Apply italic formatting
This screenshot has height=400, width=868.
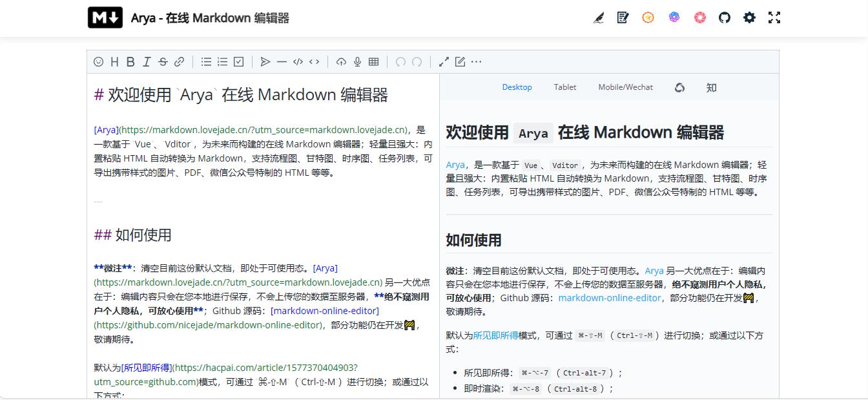coord(147,61)
